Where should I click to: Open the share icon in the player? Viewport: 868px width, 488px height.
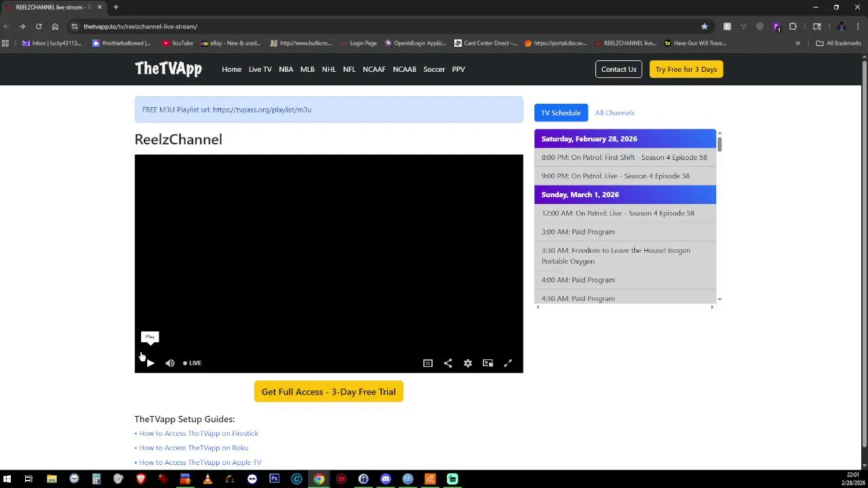point(448,363)
